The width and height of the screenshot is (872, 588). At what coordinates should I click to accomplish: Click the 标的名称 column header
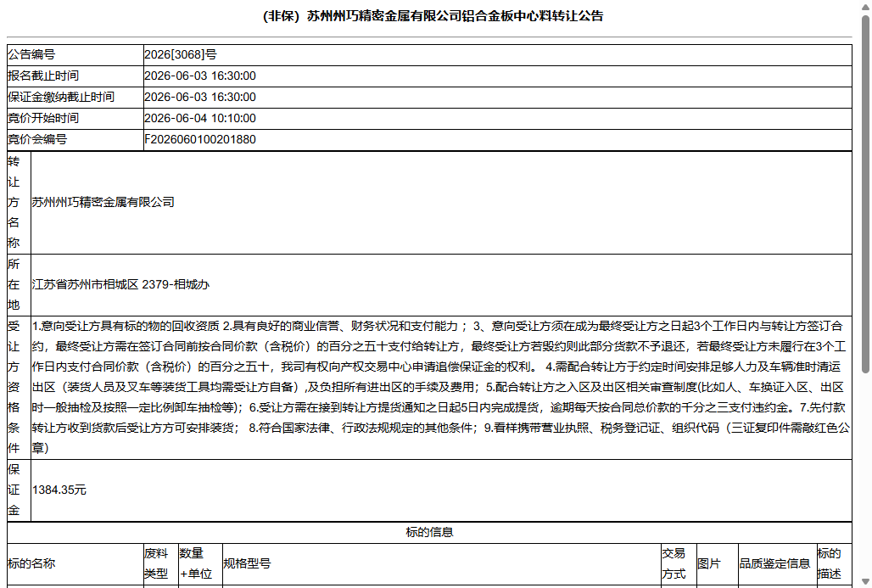pos(75,564)
